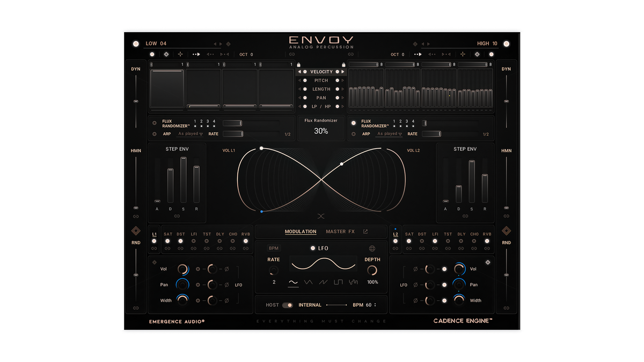Image resolution: width=644 pixels, height=362 pixels.
Task: Open left ARP 'As played' dropdown
Action: 191,134
